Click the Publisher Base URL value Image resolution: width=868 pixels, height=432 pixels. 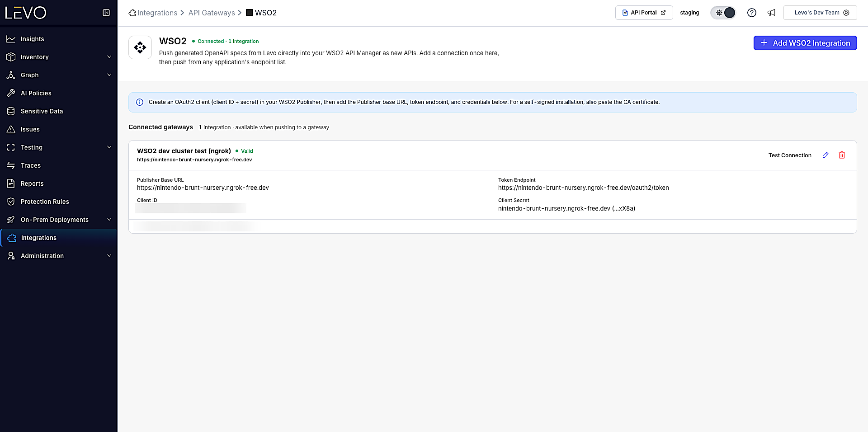(x=203, y=188)
